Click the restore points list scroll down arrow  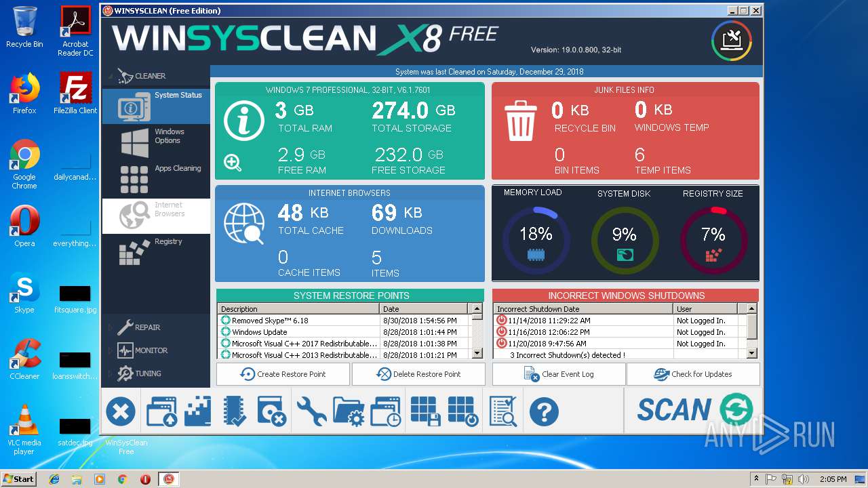[477, 354]
